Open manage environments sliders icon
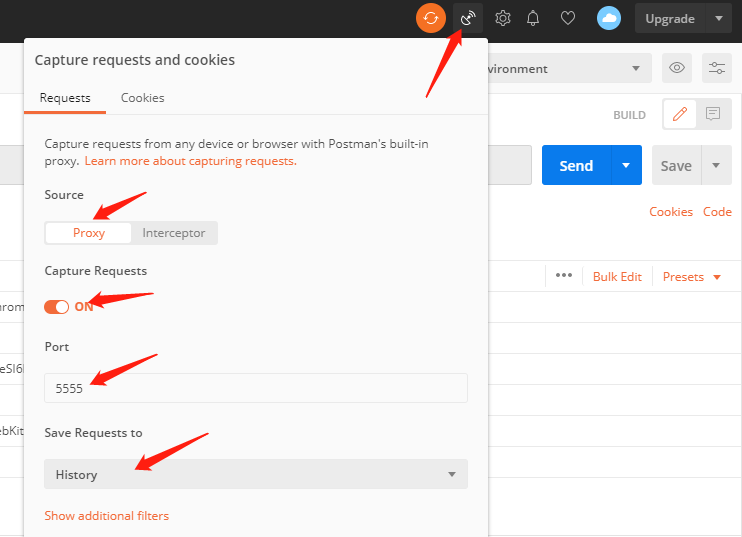The width and height of the screenshot is (742, 537). click(717, 68)
